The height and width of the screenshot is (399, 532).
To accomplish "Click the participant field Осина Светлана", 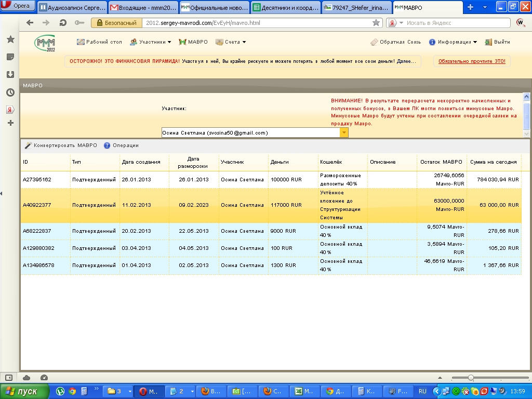I will 251,132.
